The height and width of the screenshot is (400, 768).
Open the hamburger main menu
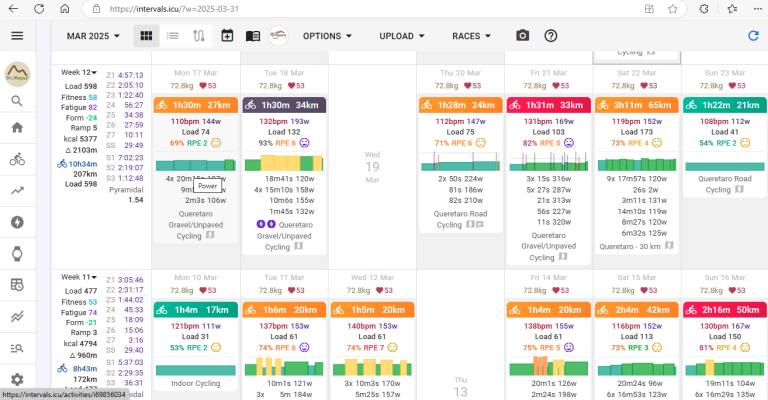(17, 36)
